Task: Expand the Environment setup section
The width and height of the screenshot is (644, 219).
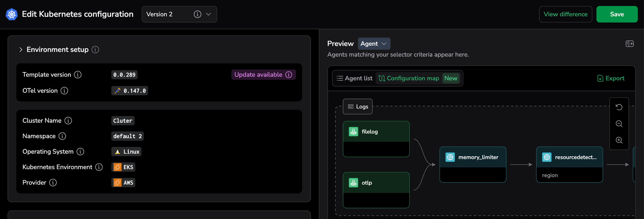Action: (x=21, y=50)
